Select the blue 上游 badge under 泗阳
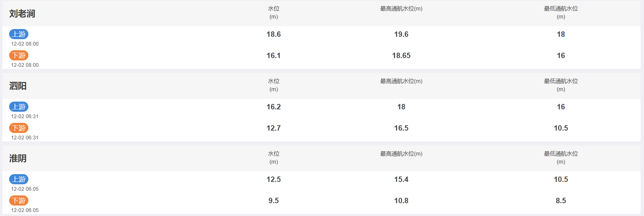 tap(19, 107)
